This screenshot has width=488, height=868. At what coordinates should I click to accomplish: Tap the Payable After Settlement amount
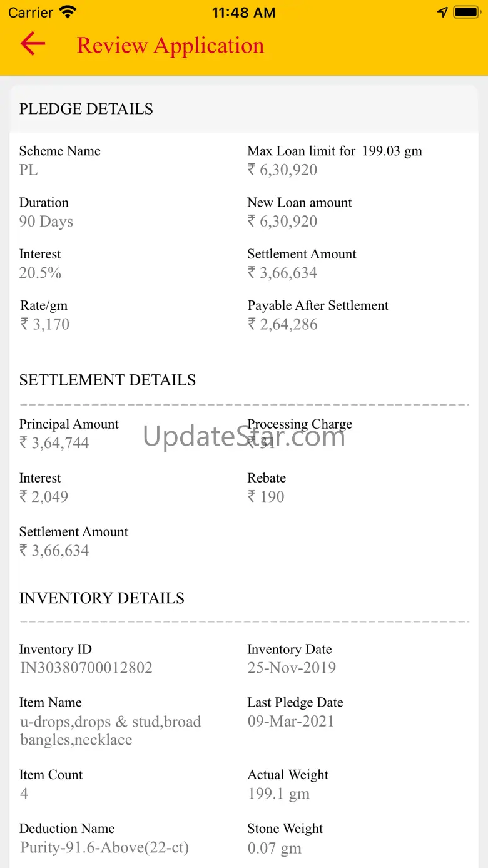tap(282, 324)
